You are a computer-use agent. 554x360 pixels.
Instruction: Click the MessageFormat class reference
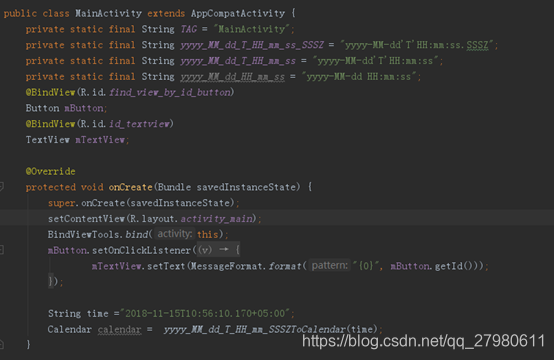click(x=227, y=266)
